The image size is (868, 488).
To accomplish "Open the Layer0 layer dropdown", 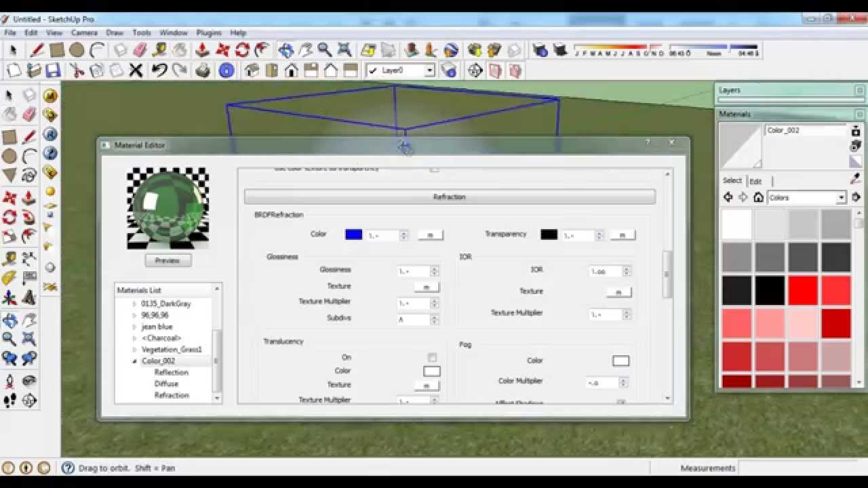I will (429, 70).
